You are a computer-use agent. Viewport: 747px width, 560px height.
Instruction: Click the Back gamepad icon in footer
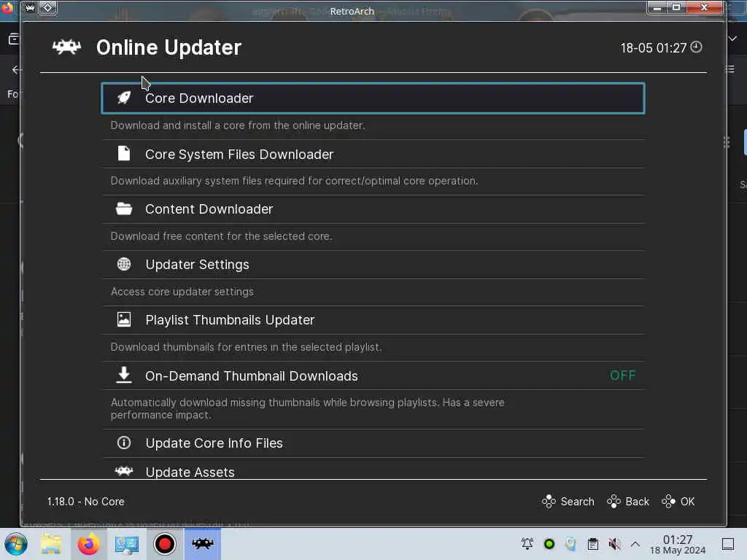pos(614,502)
